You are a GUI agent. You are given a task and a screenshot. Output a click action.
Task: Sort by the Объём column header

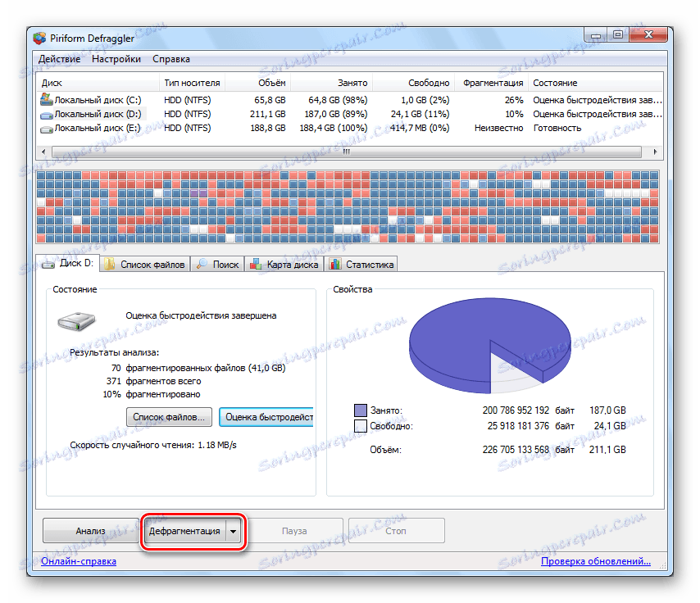pyautogui.click(x=257, y=83)
